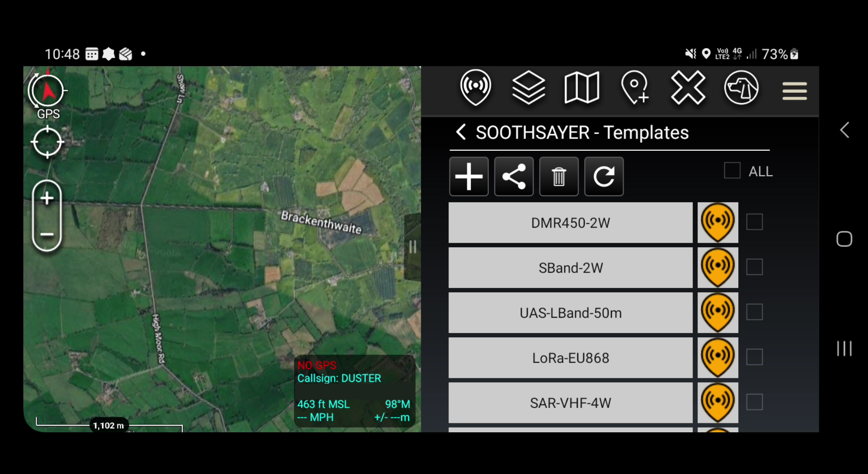Zoom out the map with minus
This screenshot has width=868, height=474.
click(47, 234)
